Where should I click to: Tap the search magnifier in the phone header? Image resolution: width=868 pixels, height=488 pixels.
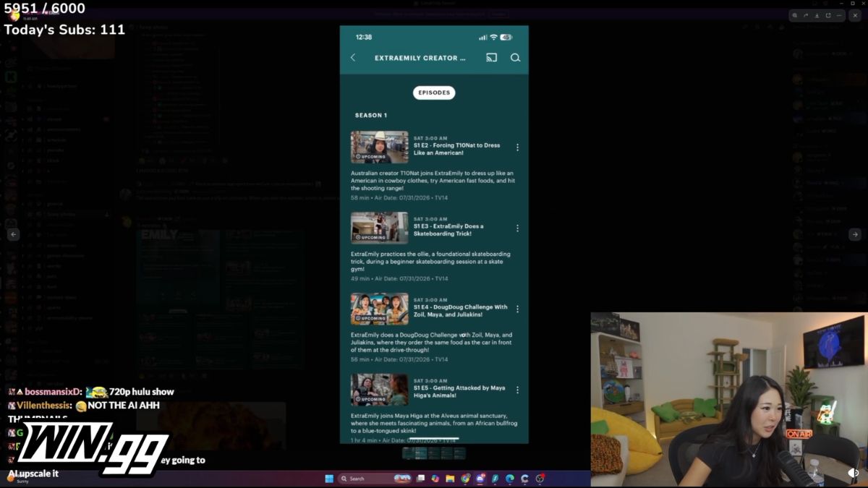[x=515, y=58]
